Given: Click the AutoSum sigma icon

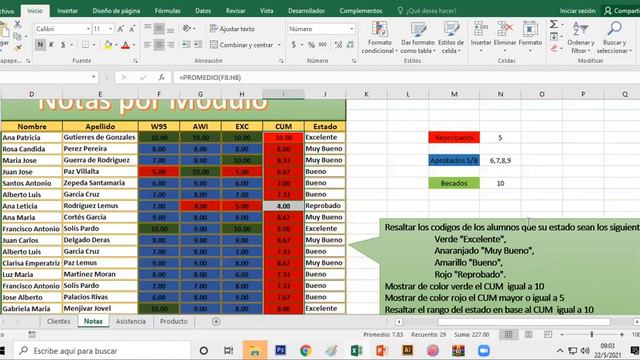Looking at the screenshot, I should click(553, 24).
